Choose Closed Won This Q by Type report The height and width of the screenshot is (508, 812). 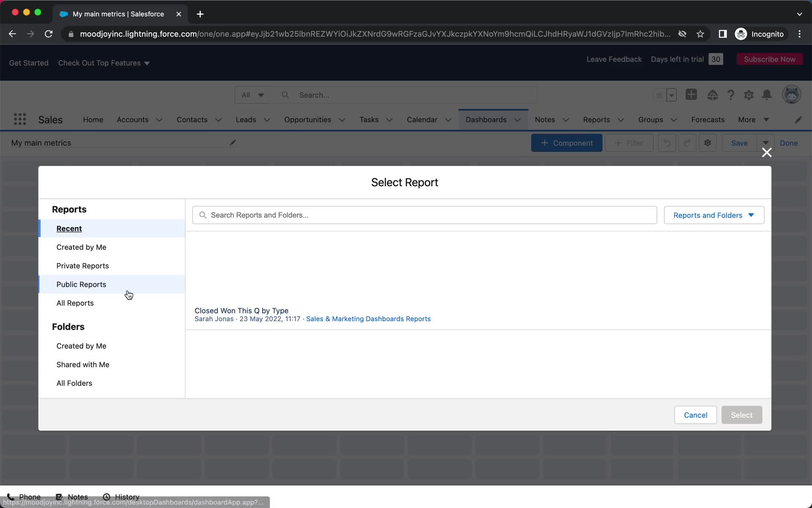pyautogui.click(x=241, y=311)
